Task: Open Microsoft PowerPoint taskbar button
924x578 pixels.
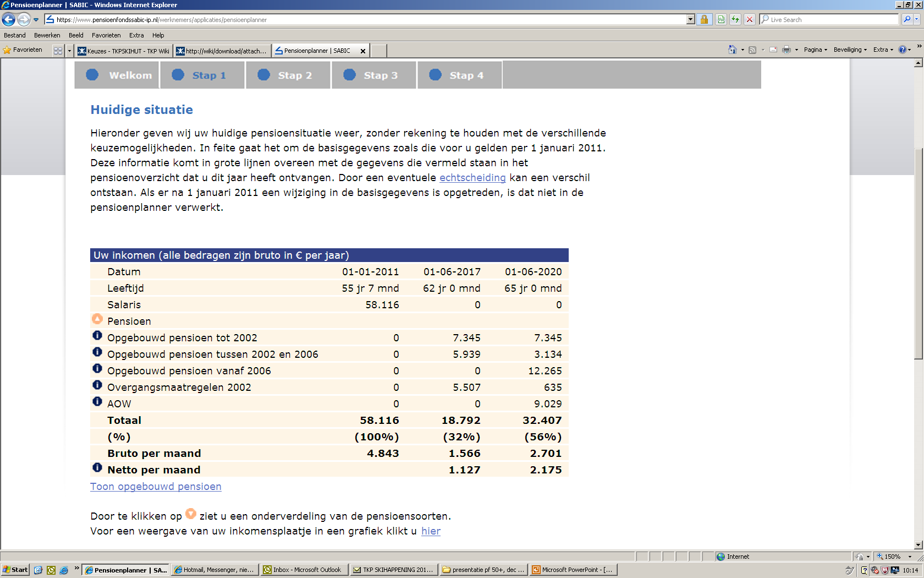Action: (573, 570)
